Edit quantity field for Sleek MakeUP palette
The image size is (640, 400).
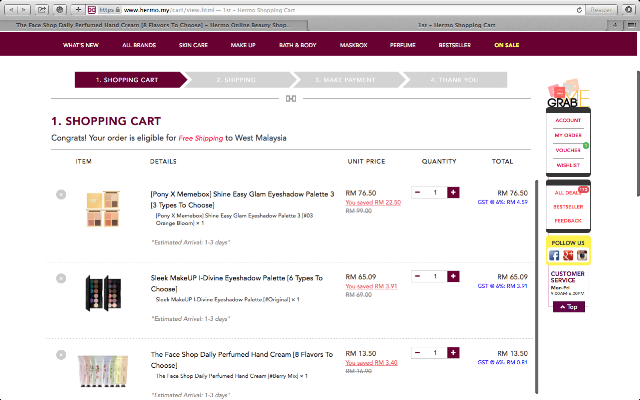pyautogui.click(x=435, y=276)
